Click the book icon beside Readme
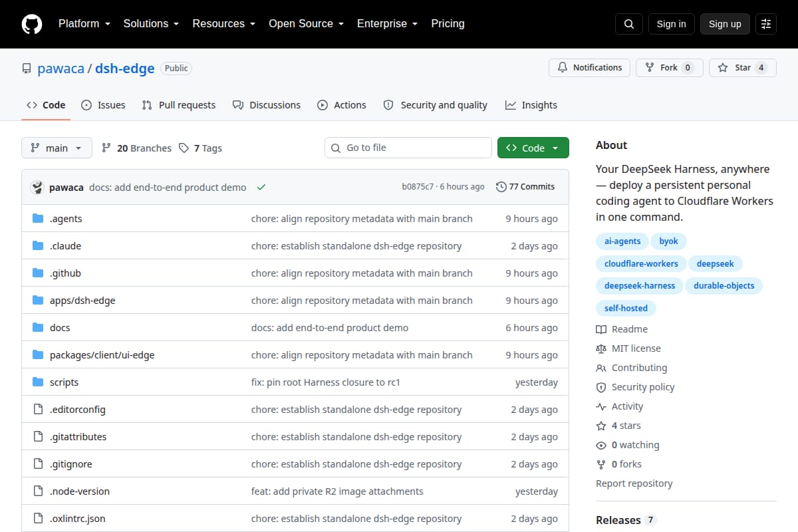 (601, 329)
